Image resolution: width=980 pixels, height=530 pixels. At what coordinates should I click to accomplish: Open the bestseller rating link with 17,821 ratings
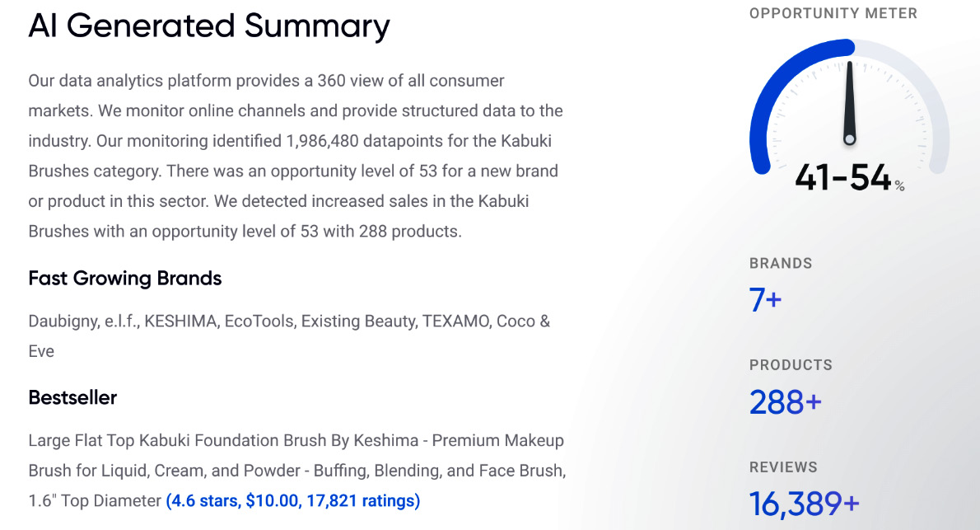tap(293, 500)
